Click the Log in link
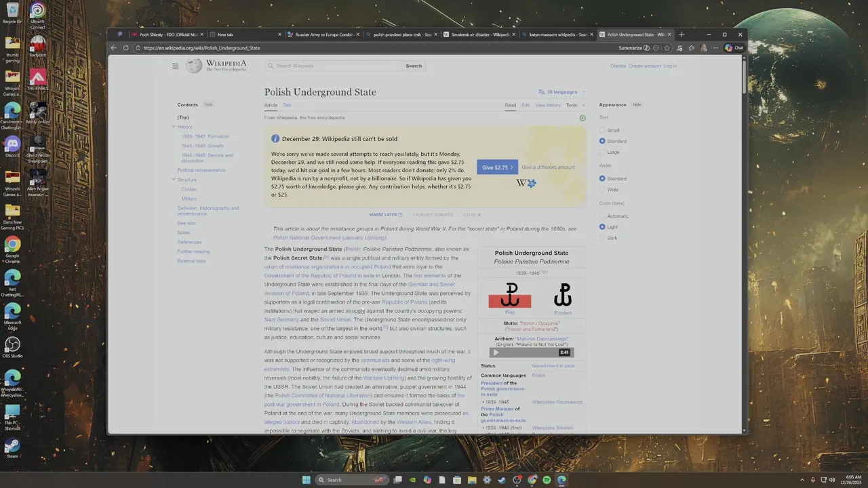Screen dimensions: 868x488 tap(670, 66)
